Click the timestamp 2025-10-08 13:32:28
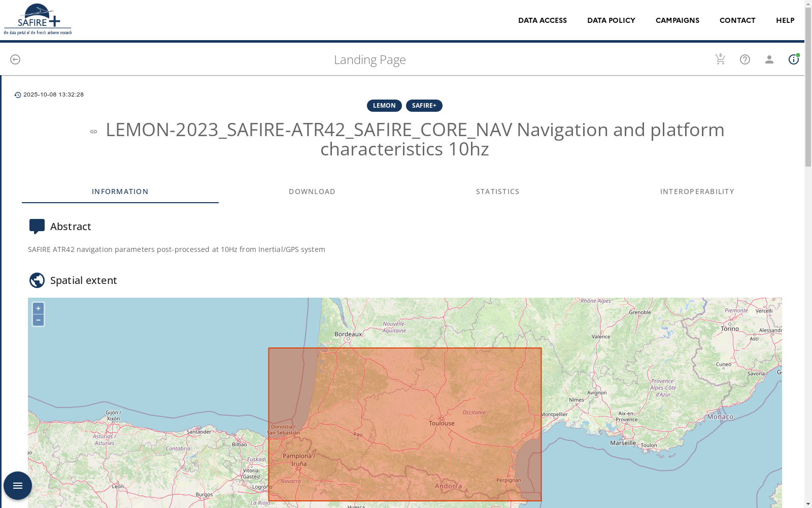Viewport: 812px width, 508px height. tap(53, 95)
